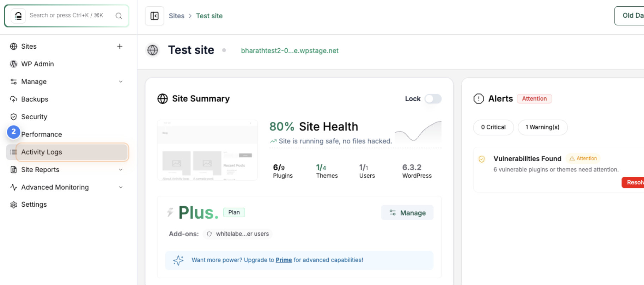The width and height of the screenshot is (644, 285).
Task: Select Activity Logs in sidebar
Action: [x=67, y=152]
